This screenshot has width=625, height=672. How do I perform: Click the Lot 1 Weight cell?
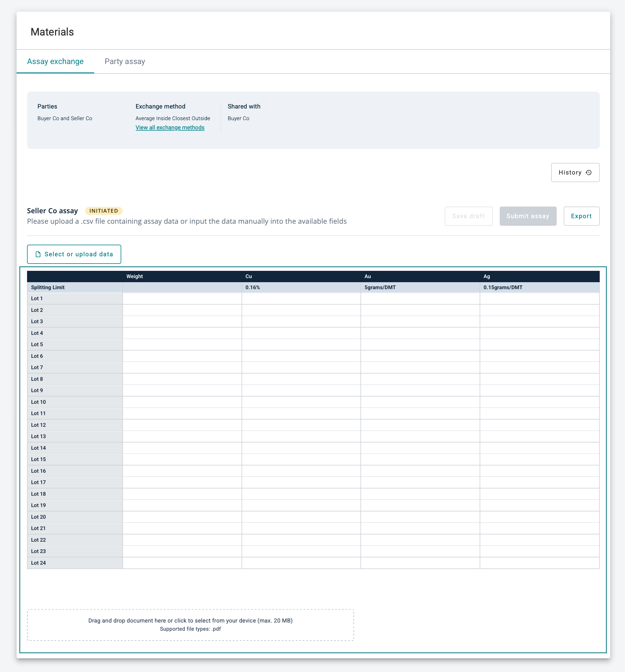(x=182, y=298)
